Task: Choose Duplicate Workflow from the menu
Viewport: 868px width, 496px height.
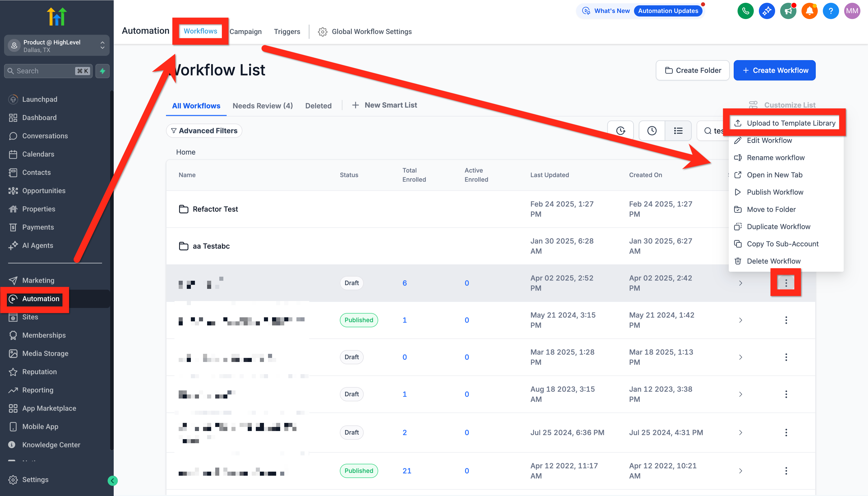Action: [778, 226]
